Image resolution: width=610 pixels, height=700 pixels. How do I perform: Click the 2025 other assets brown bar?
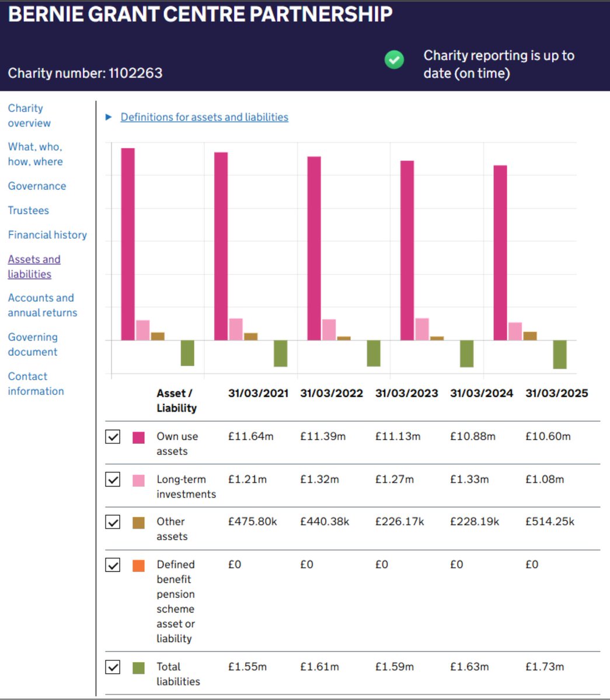point(530,336)
